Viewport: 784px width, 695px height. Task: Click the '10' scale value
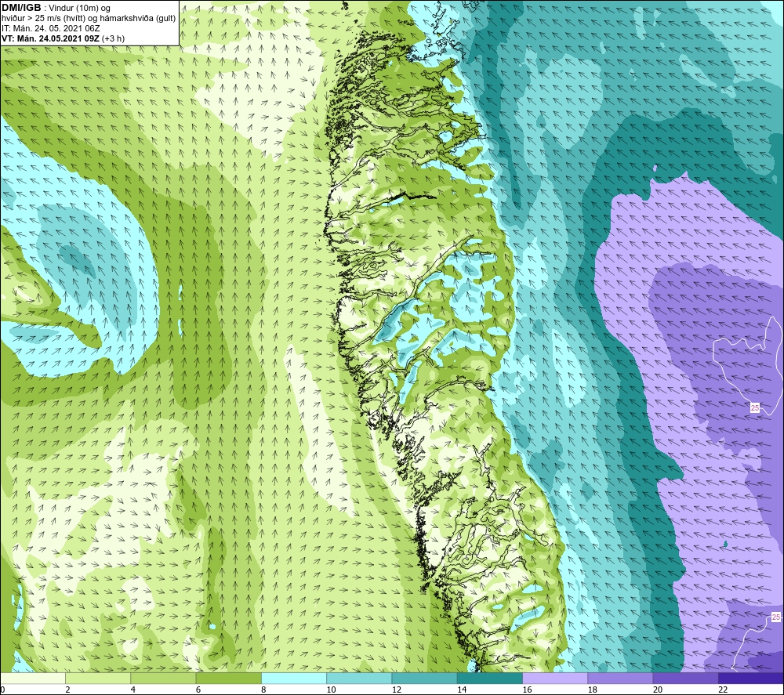point(332,690)
